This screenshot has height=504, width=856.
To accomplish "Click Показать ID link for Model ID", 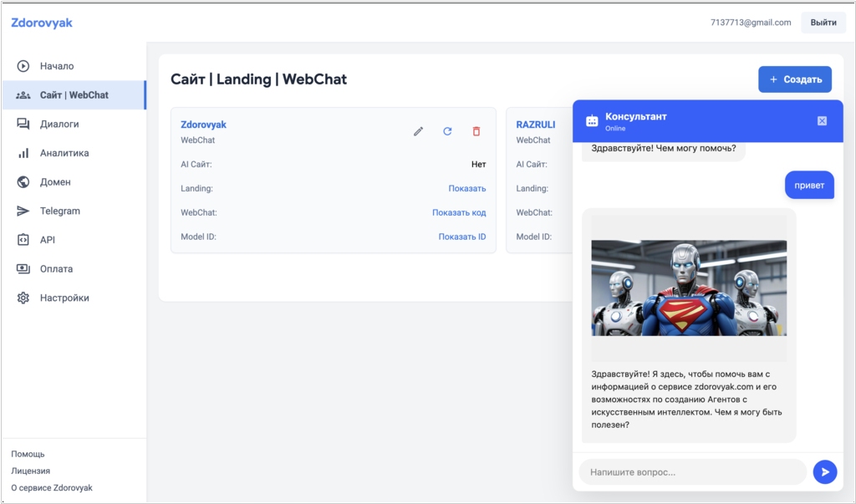I will click(462, 237).
